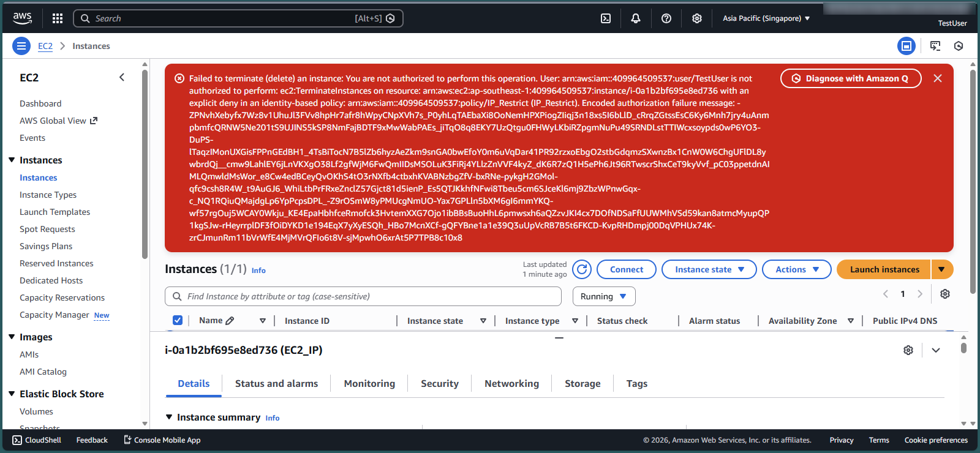Click the Amazon Q icon in Diagnose button
The height and width of the screenshot is (453, 980).
(796, 78)
